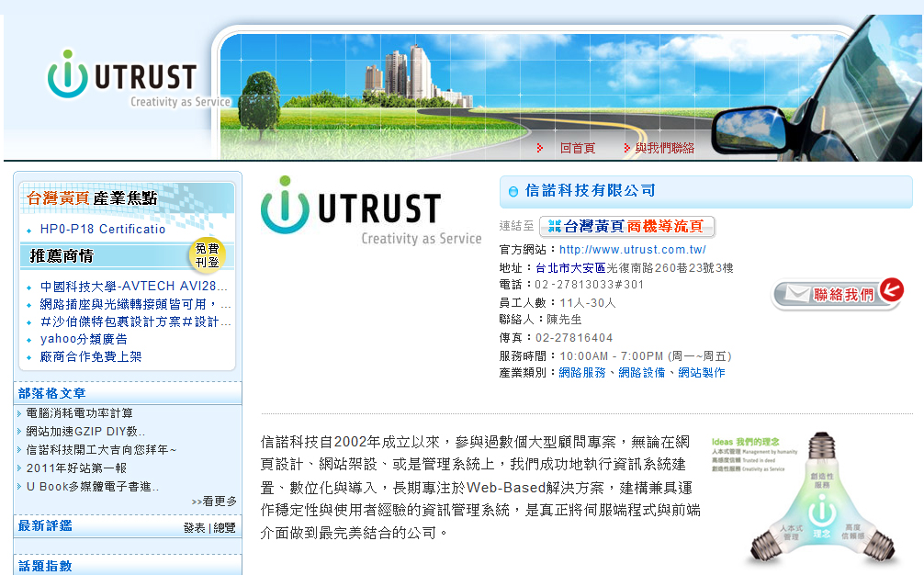Open blog post 2011年好站第一報

(76, 468)
